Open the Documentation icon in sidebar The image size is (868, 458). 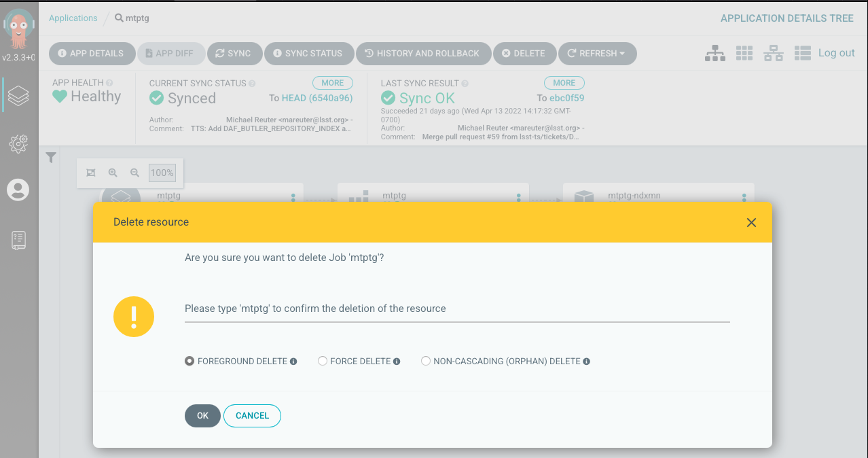tap(18, 241)
